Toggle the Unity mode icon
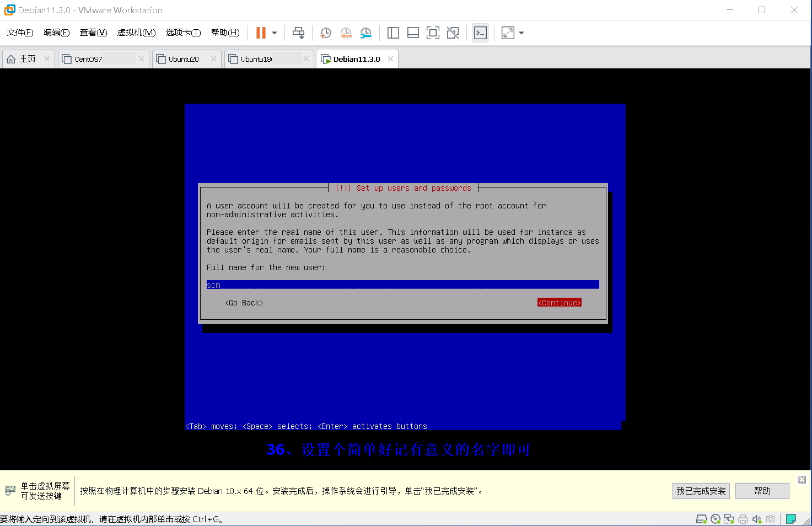Image resolution: width=812 pixels, height=526 pixels. coord(453,33)
